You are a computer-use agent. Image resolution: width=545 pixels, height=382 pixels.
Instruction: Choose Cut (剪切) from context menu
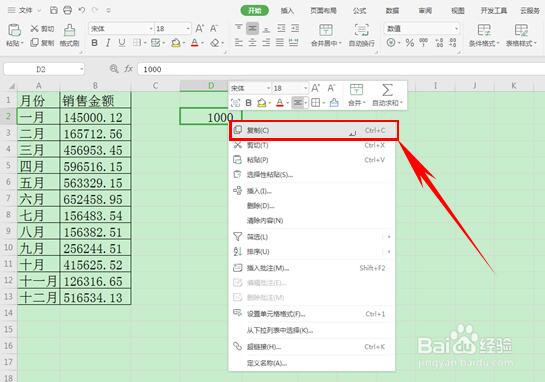312,145
